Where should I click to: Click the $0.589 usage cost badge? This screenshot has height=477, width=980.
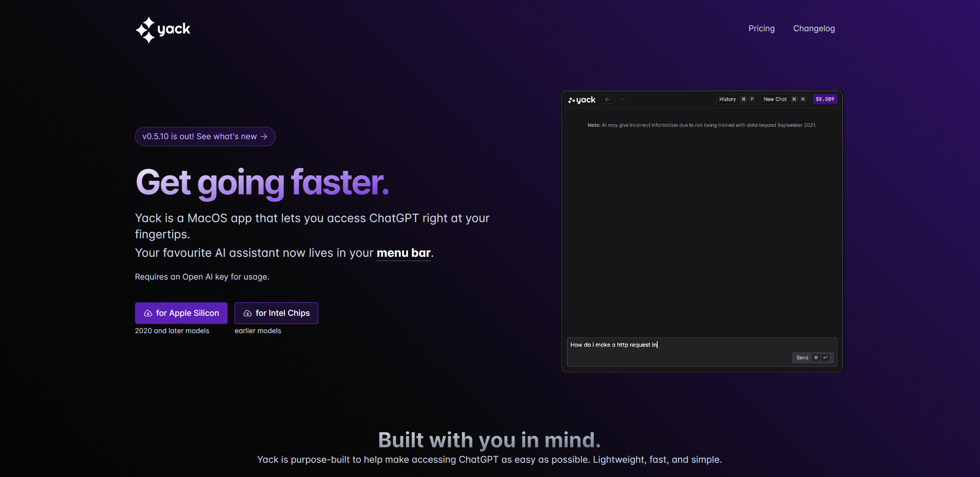click(x=825, y=99)
